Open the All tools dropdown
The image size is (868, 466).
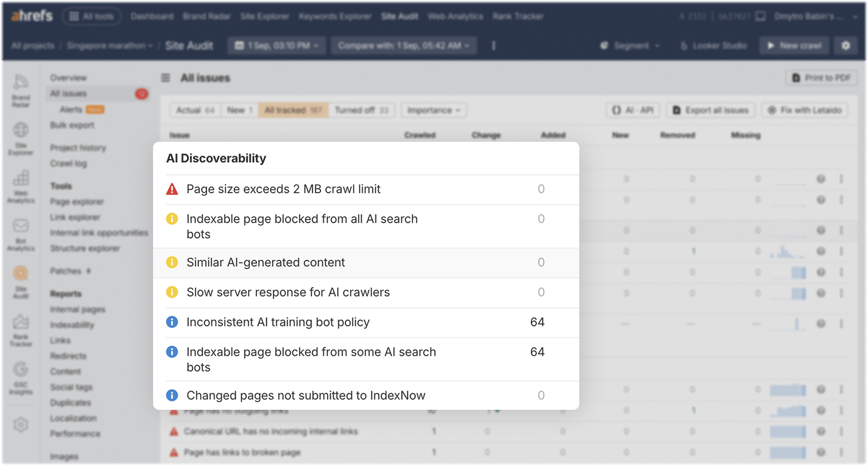pyautogui.click(x=91, y=17)
